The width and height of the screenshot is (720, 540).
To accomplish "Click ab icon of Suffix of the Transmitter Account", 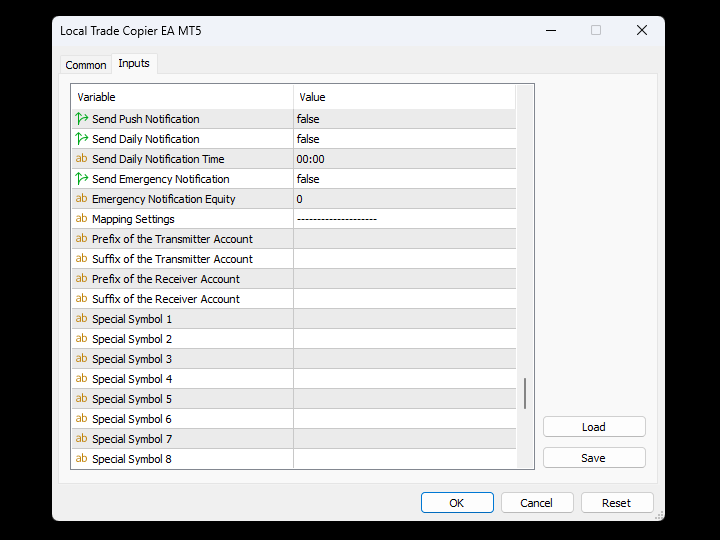I will click(x=81, y=259).
